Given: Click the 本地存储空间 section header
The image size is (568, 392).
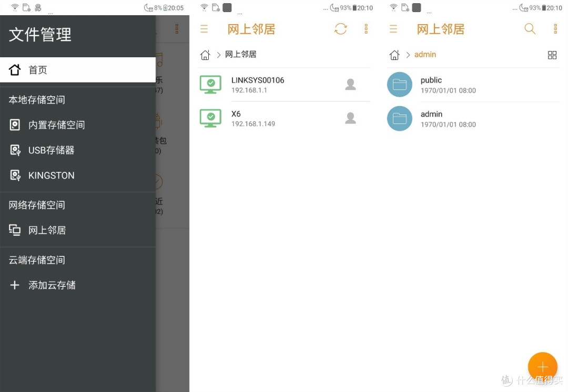Looking at the screenshot, I should coord(37,99).
